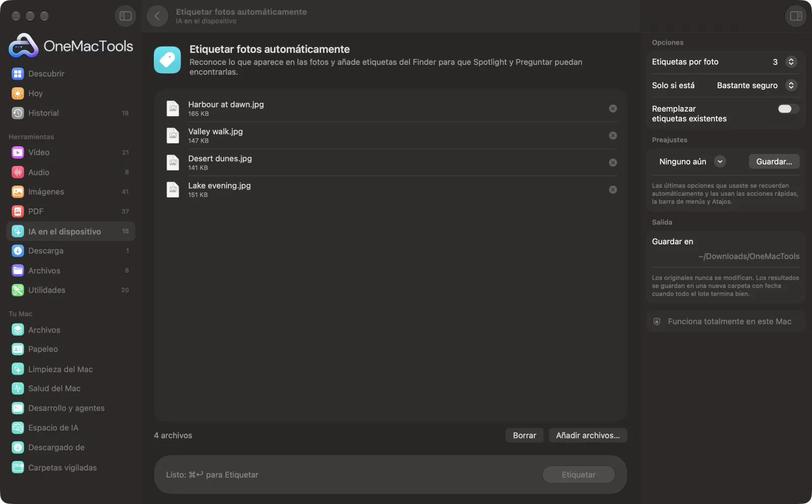This screenshot has width=812, height=504.
Task: Click the '4 archivos' count text
Action: (173, 436)
